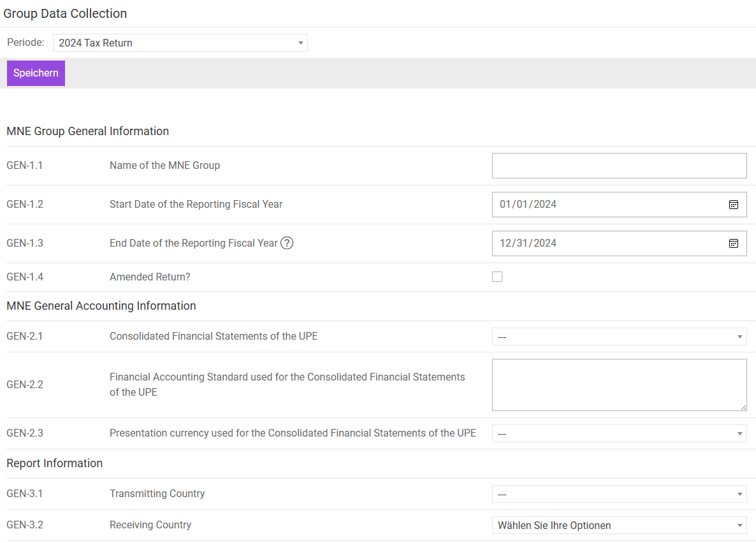The height and width of the screenshot is (543, 756).
Task: Select the year segment of the Start Date
Action: tap(545, 205)
